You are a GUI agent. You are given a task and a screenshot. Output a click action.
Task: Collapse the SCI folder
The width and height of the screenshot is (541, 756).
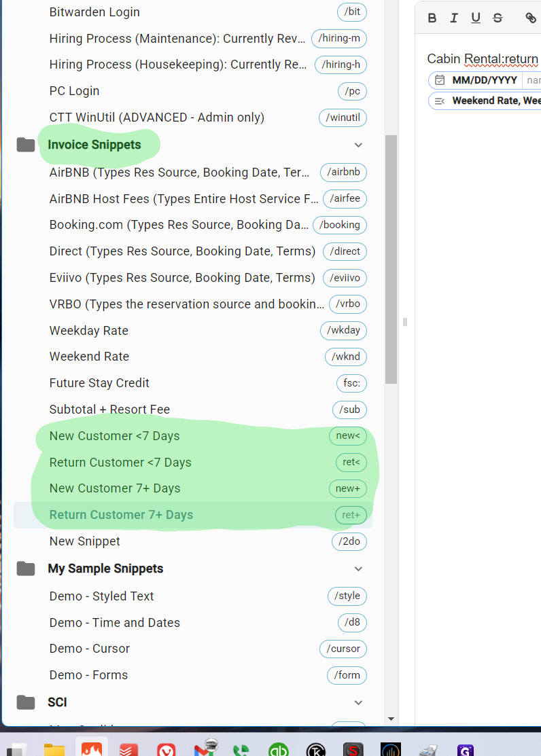pyautogui.click(x=358, y=702)
